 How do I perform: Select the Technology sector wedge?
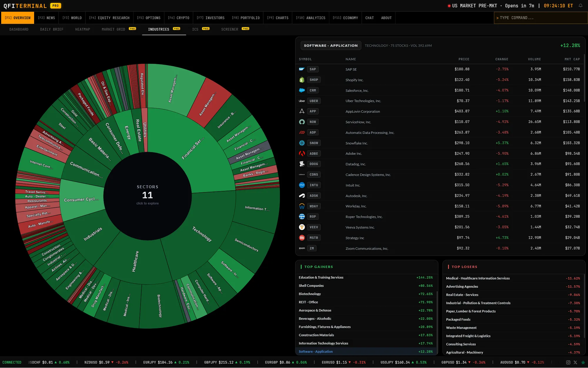(202, 234)
